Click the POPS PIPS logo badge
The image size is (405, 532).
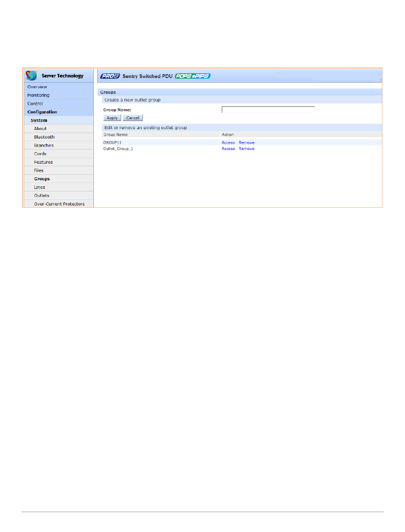(x=193, y=76)
